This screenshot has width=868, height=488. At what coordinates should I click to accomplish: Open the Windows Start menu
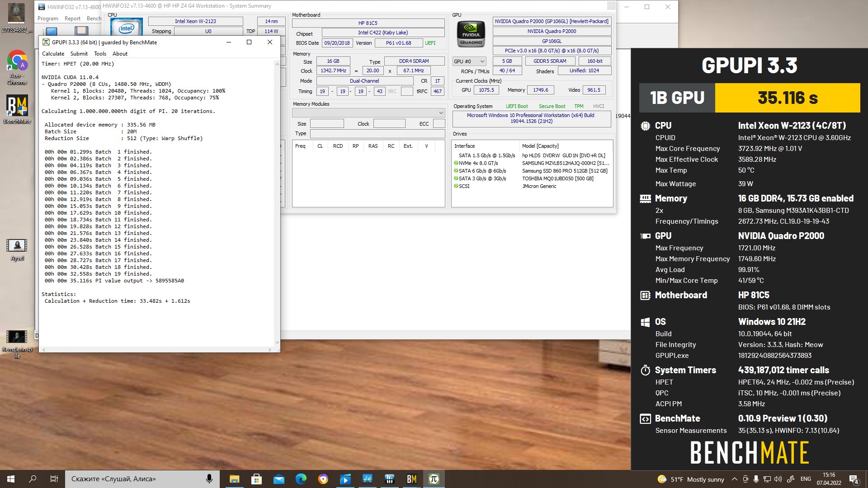[11, 479]
